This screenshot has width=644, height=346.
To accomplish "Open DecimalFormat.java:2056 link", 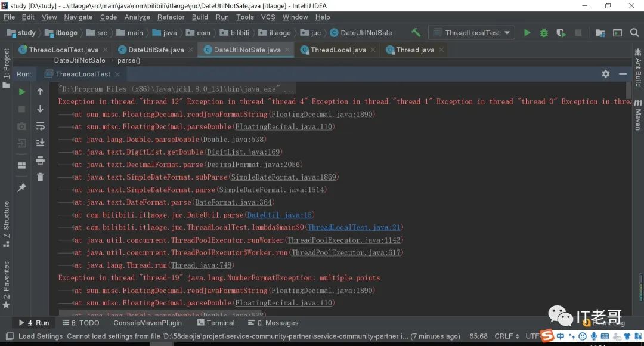I will (253, 165).
